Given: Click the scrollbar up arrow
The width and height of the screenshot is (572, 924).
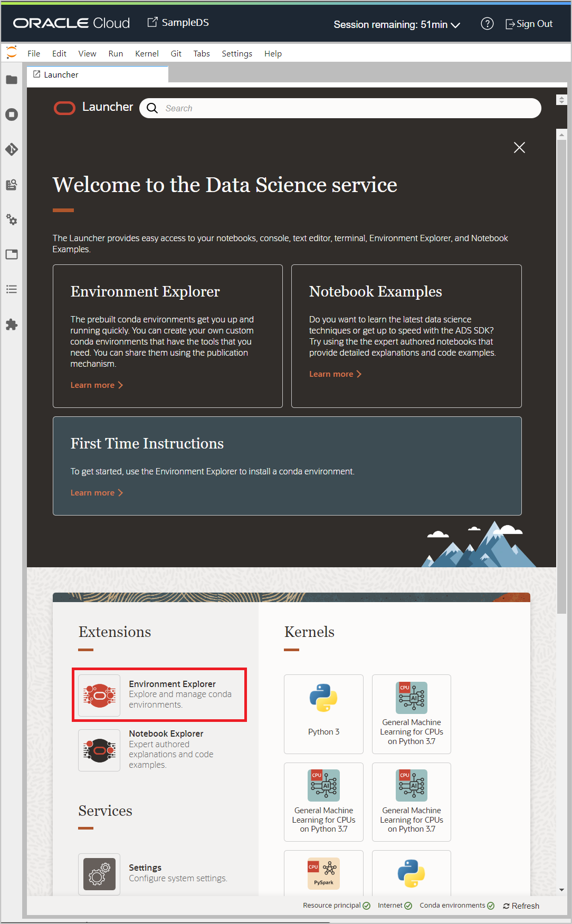Looking at the screenshot, I should (561, 135).
